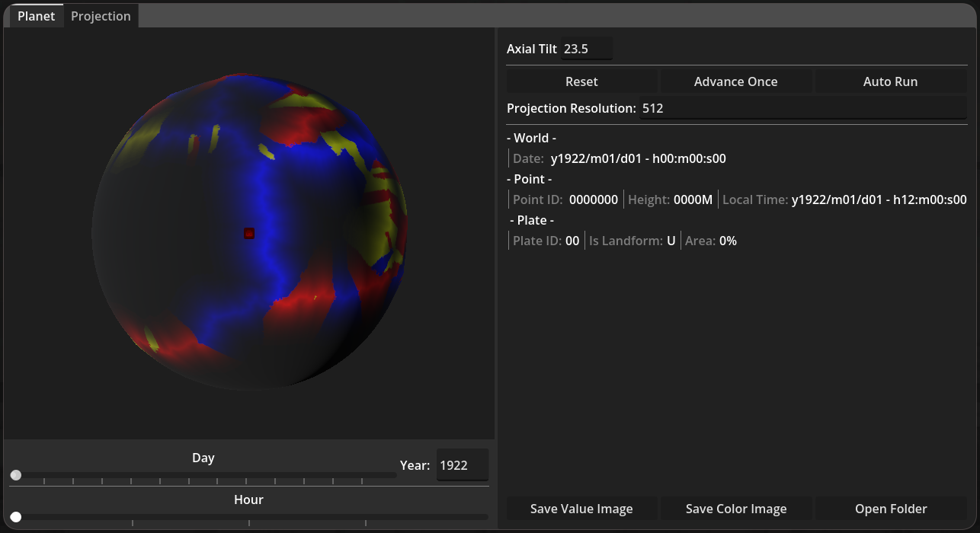Click the Projection Resolution field
The width and height of the screenshot is (980, 533).
802,108
